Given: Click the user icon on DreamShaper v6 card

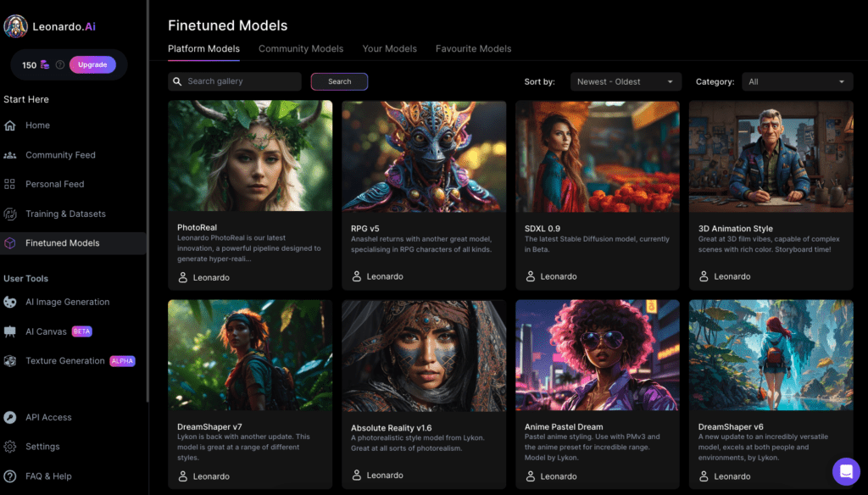Looking at the screenshot, I should pyautogui.click(x=704, y=476).
